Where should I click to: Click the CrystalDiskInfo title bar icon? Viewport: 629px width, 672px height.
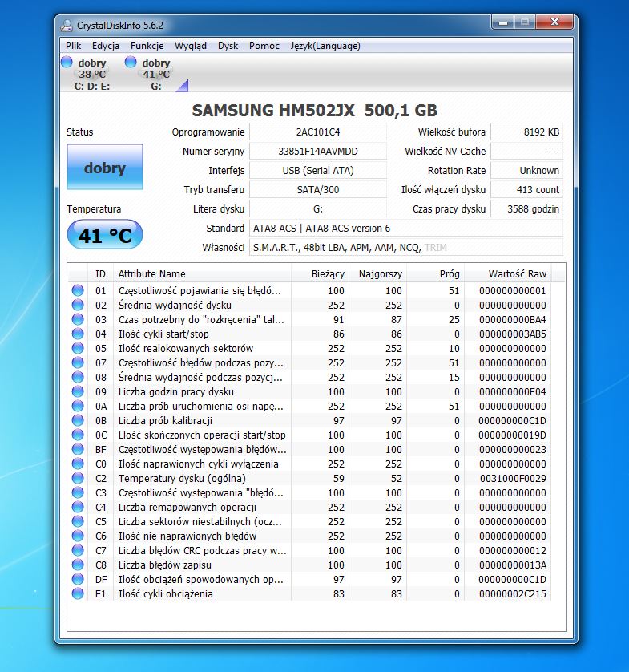(x=67, y=26)
